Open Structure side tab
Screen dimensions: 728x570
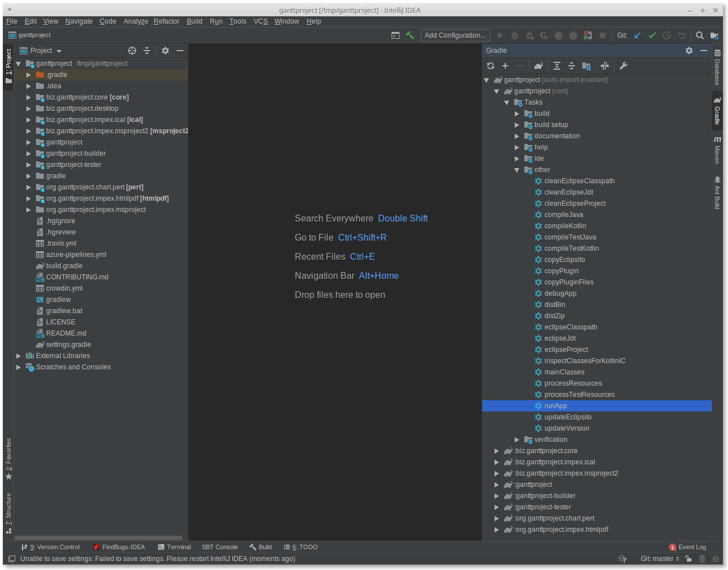[x=8, y=513]
